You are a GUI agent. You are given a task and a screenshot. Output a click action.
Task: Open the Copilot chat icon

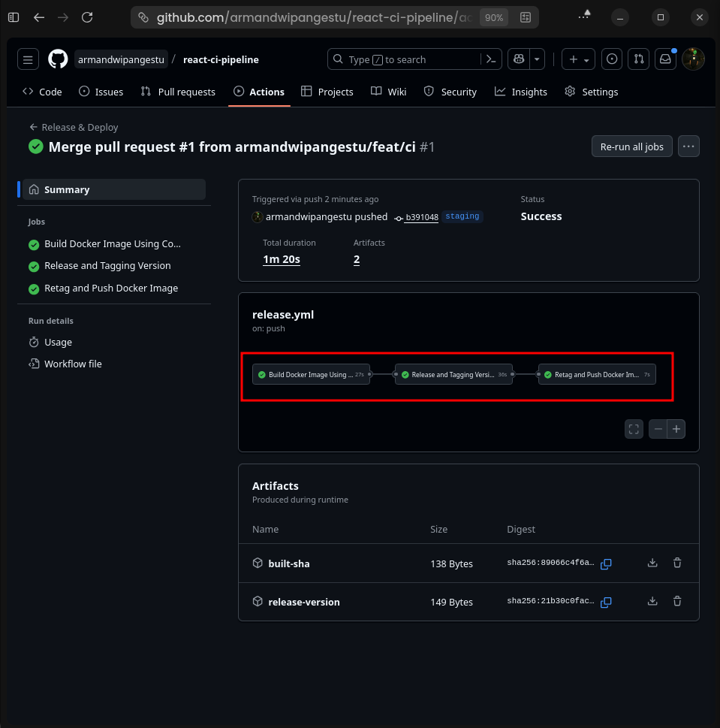pyautogui.click(x=518, y=59)
